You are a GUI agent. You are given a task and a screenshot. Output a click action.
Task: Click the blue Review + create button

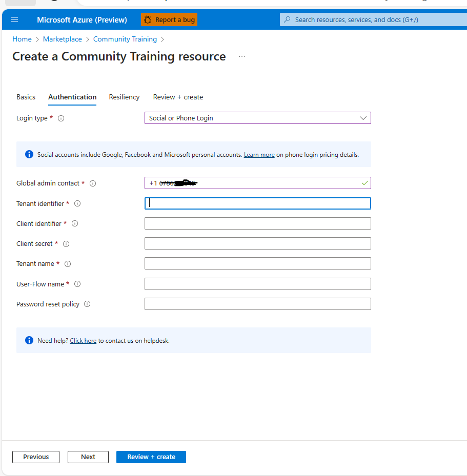pyautogui.click(x=151, y=457)
